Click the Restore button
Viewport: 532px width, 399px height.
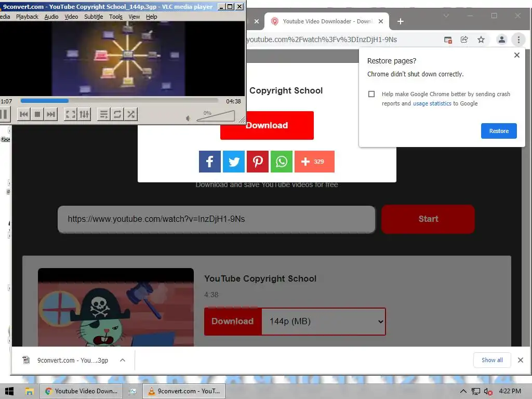499,131
